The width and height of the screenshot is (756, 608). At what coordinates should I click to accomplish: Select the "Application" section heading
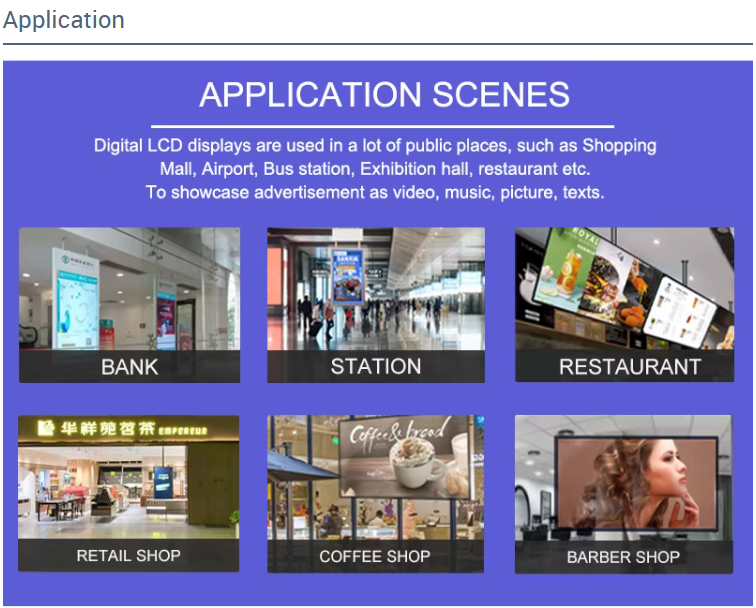[64, 20]
